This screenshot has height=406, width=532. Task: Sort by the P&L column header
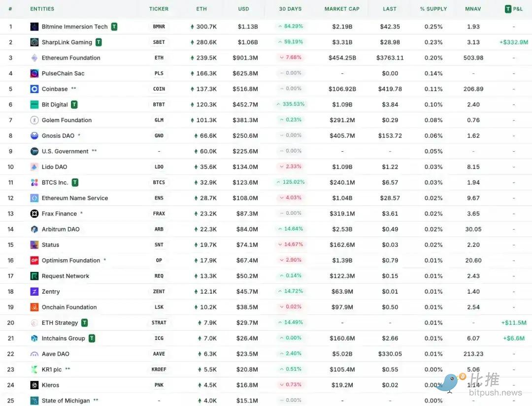(x=514, y=9)
